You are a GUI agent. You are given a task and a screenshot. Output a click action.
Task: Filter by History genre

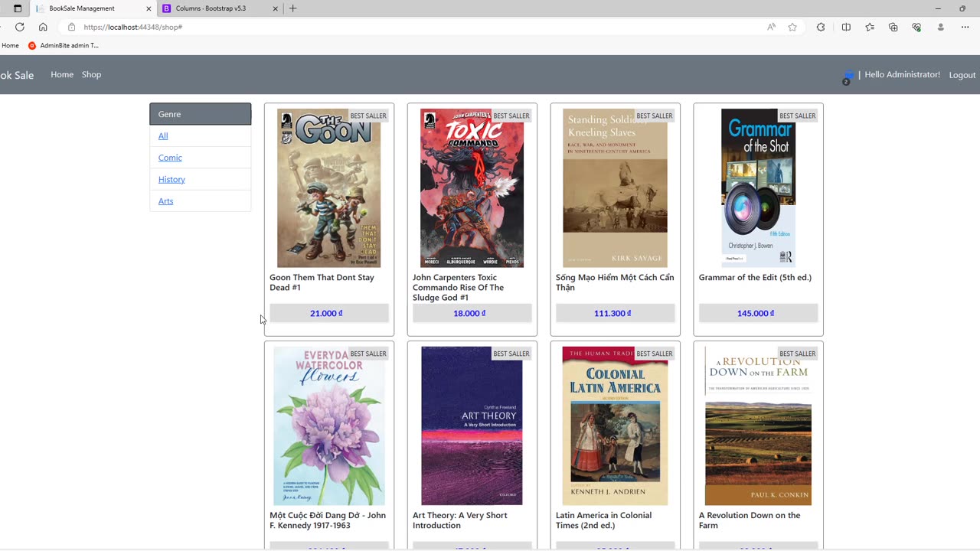point(171,179)
